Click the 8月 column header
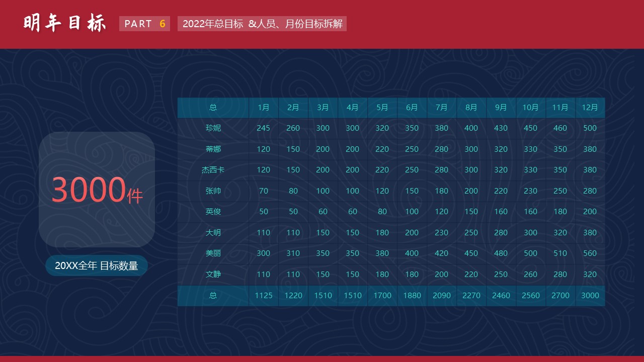The height and width of the screenshot is (362, 644). click(471, 107)
